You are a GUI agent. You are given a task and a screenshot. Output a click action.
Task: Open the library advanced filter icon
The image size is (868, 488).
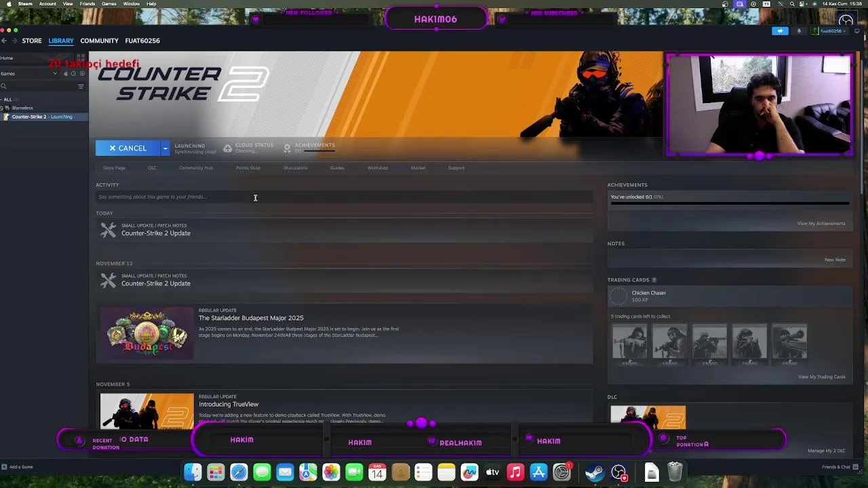click(x=81, y=86)
